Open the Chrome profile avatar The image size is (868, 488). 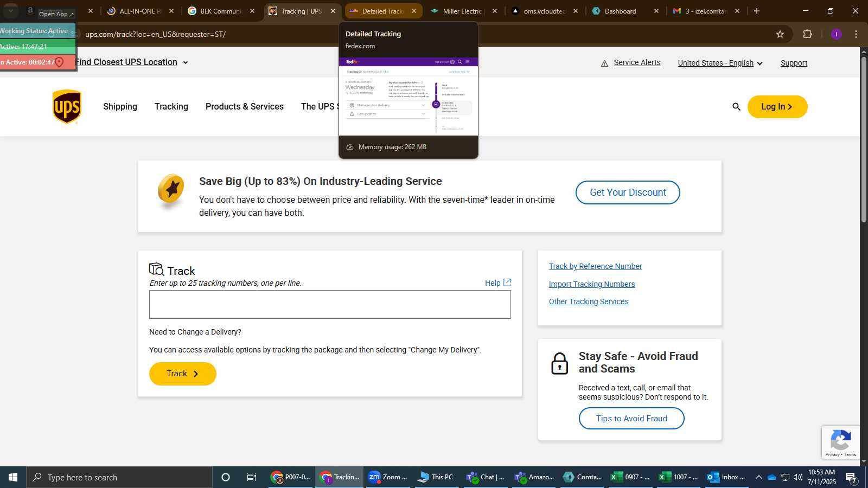coord(837,34)
